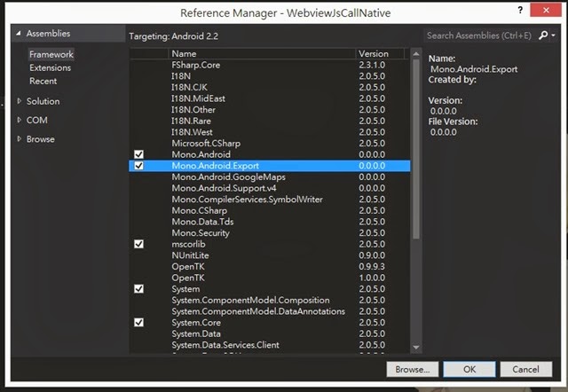Select OpenTK version 0.9.9.3 row
This screenshot has width=568, height=392.
coord(270,267)
